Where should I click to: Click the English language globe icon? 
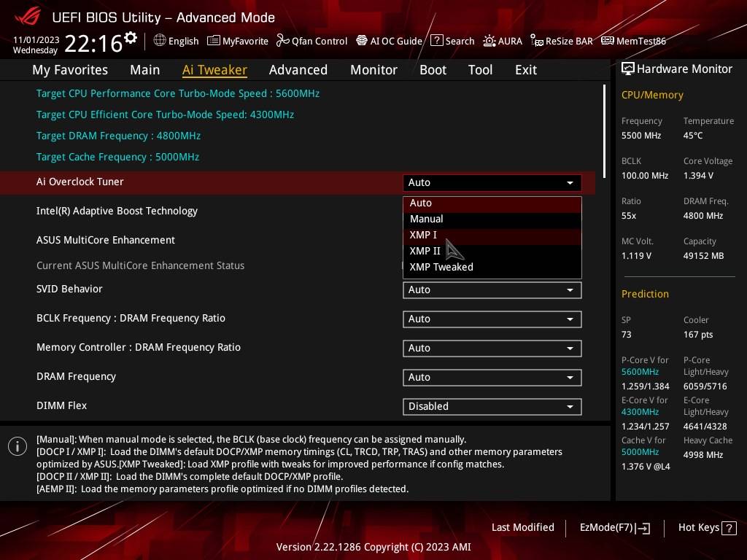pyautogui.click(x=160, y=41)
